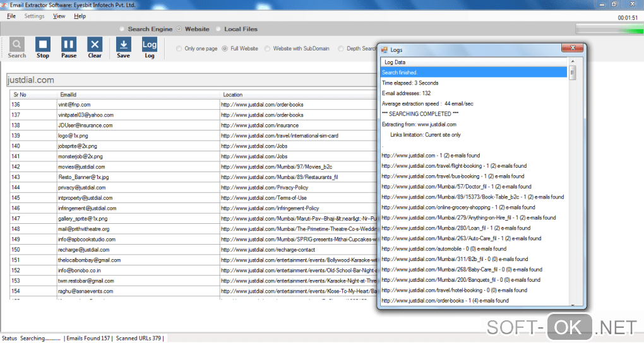Select thelocalbombay@gmail.com email cell
This screenshot has height=343, width=644.
(x=139, y=260)
